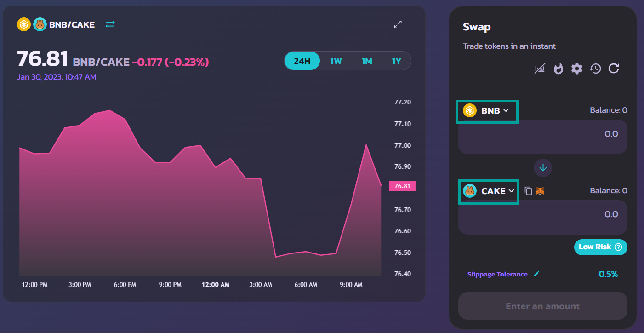Show the 1Y chart timeframe
This screenshot has width=644, height=333.
pyautogui.click(x=396, y=61)
